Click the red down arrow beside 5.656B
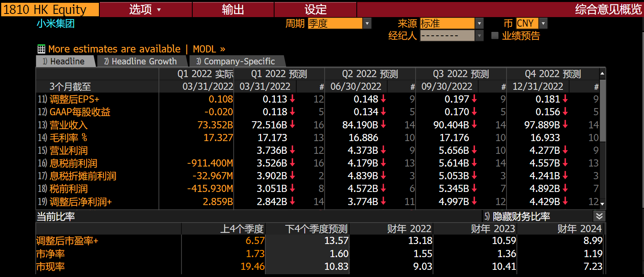Screen dimensions: 644x277 pos(474,150)
